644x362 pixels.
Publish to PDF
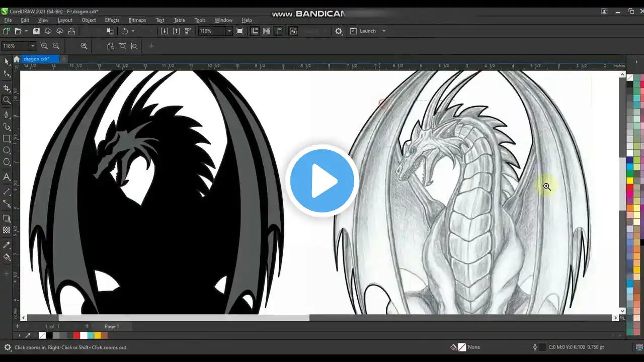pos(188,31)
